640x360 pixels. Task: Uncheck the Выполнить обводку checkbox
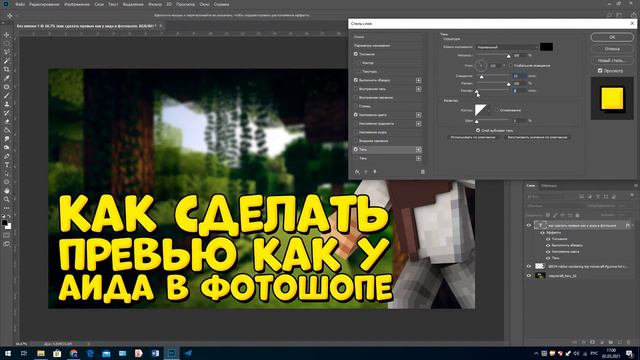coord(356,80)
